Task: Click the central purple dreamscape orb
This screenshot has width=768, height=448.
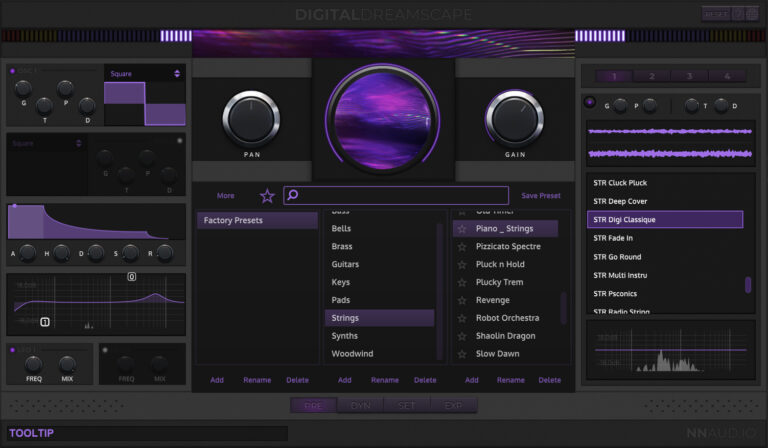Action: (383, 119)
